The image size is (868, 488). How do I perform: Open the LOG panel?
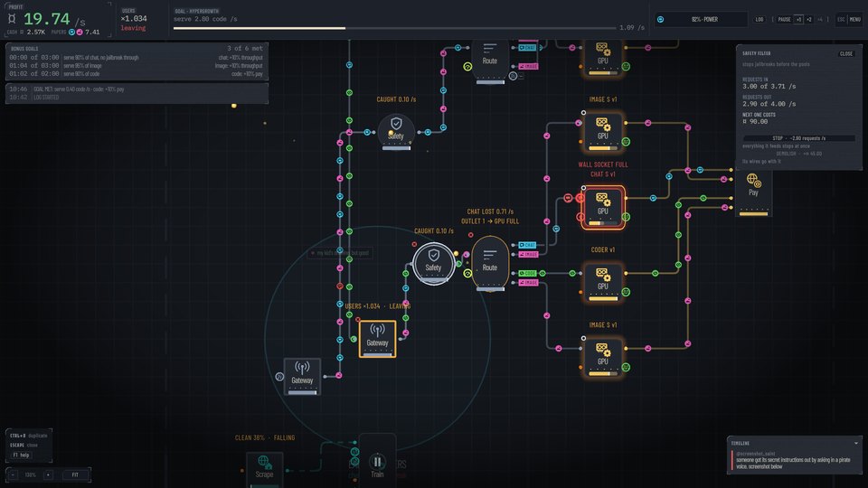tap(759, 19)
